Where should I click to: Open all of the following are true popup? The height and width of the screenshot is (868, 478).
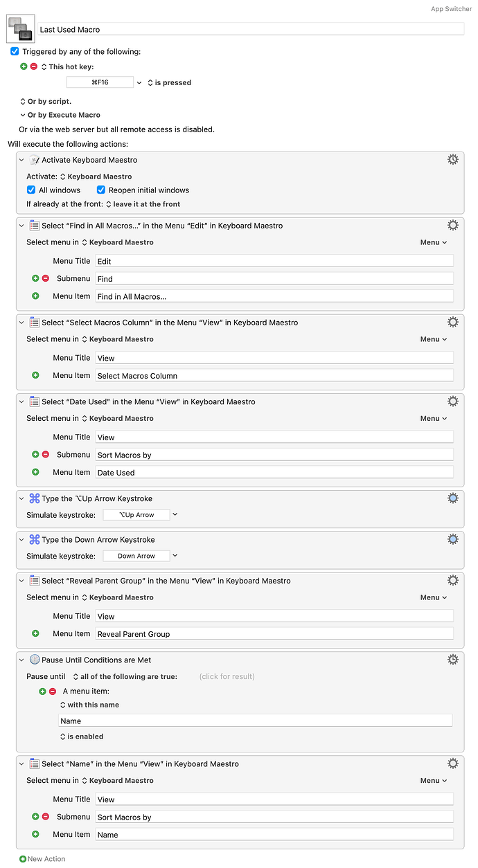(x=125, y=676)
